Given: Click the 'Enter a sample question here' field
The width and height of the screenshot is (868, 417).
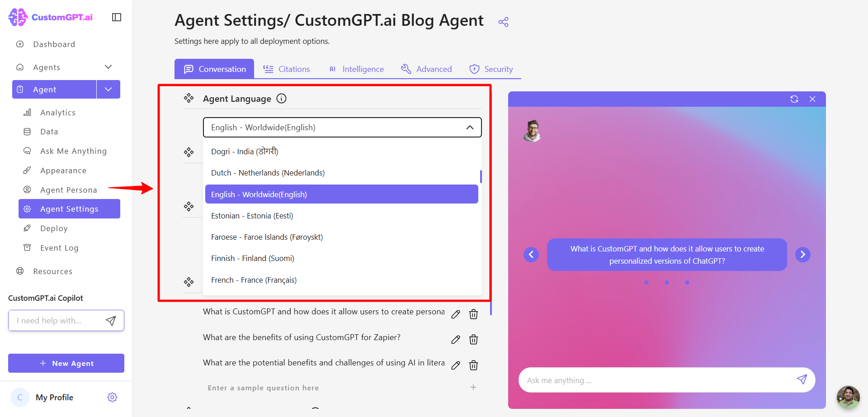Looking at the screenshot, I should coord(335,388).
